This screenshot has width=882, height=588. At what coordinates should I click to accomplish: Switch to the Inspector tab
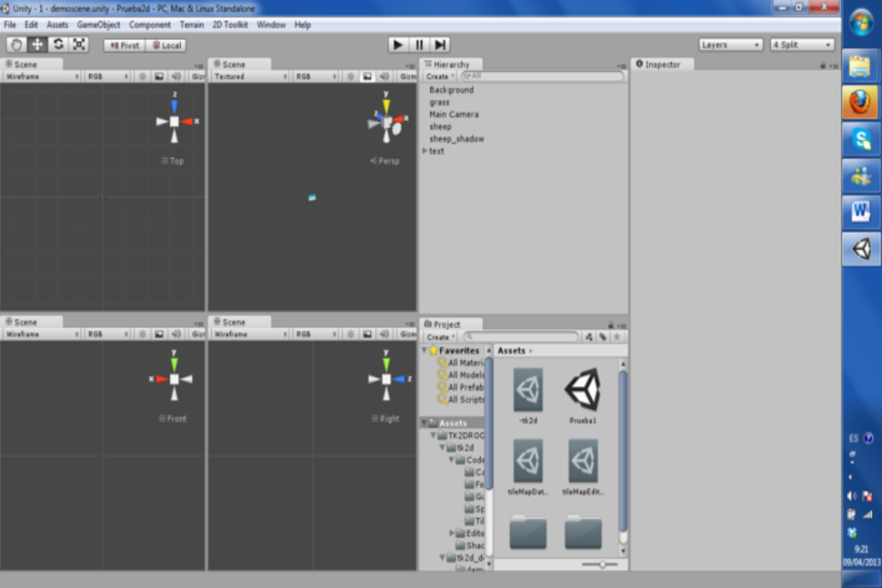[662, 64]
